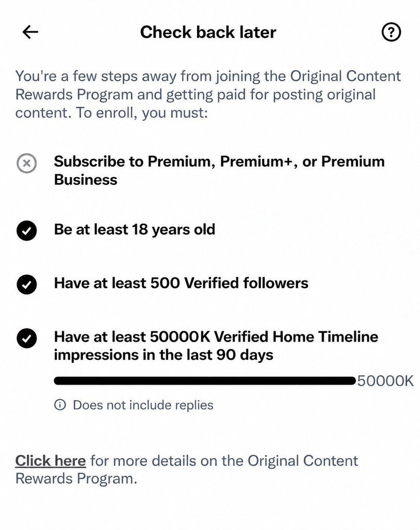This screenshot has width=420, height=530.
Task: Click the X status icon beside Premium requirement
Action: (x=27, y=164)
